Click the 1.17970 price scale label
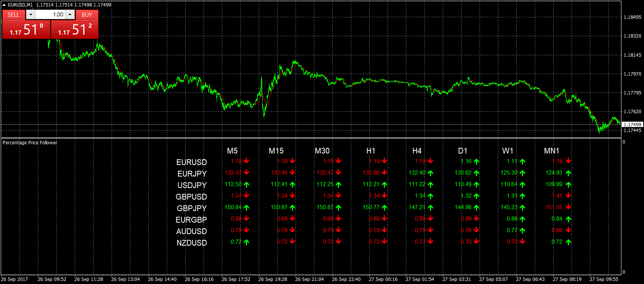The height and width of the screenshot is (284, 644). pyautogui.click(x=632, y=74)
